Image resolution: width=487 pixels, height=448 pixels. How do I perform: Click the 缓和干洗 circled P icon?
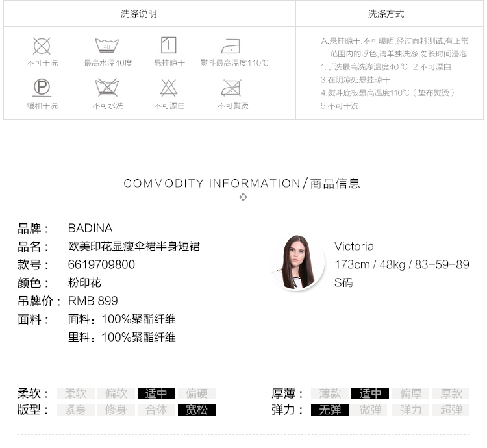pyautogui.click(x=42, y=87)
